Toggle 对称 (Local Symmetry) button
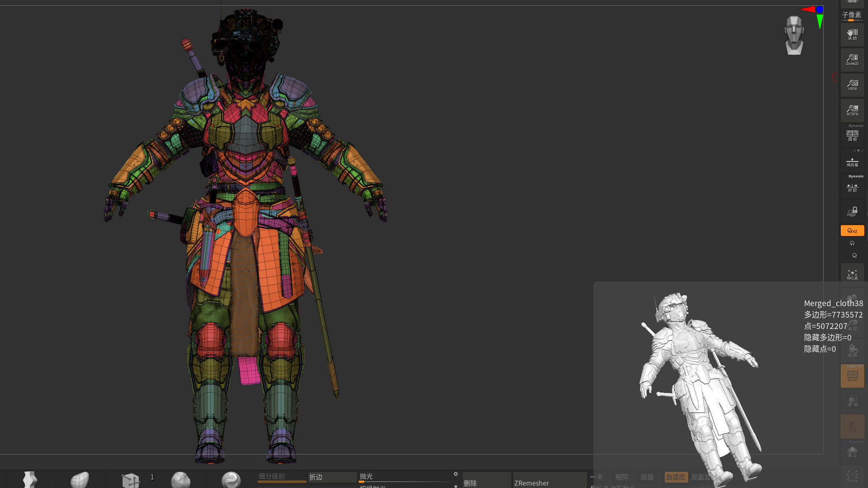 coord(852,187)
